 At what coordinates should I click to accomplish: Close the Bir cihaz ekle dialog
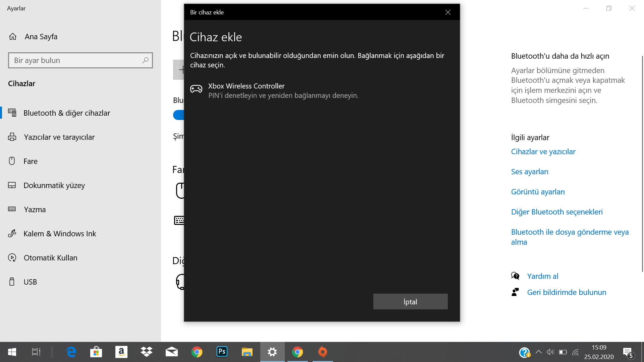[448, 12]
